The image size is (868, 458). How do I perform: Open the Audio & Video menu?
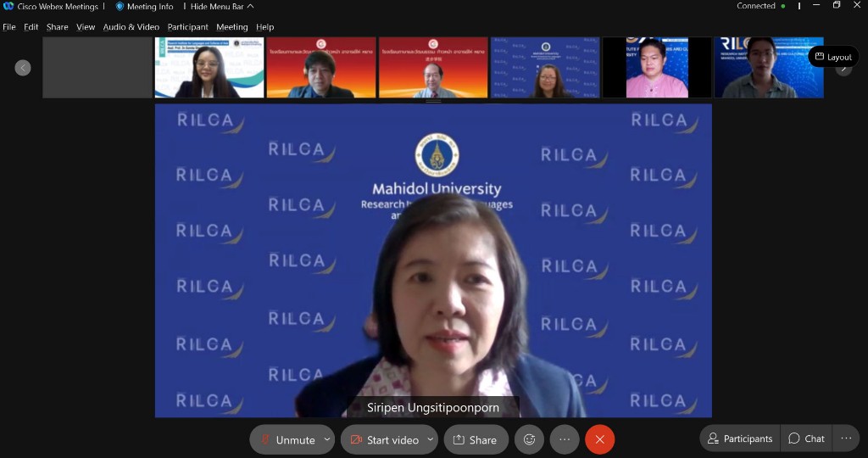(x=131, y=26)
